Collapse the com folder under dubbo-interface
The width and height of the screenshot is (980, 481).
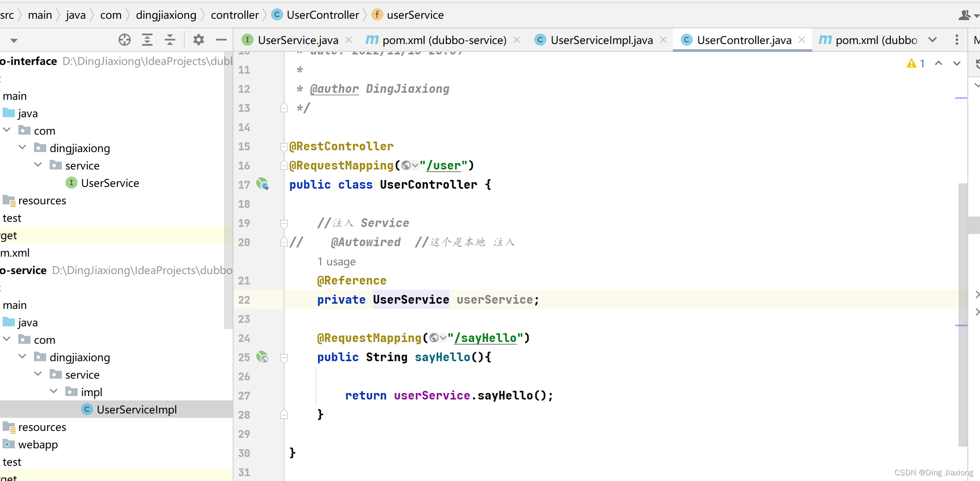[7, 130]
